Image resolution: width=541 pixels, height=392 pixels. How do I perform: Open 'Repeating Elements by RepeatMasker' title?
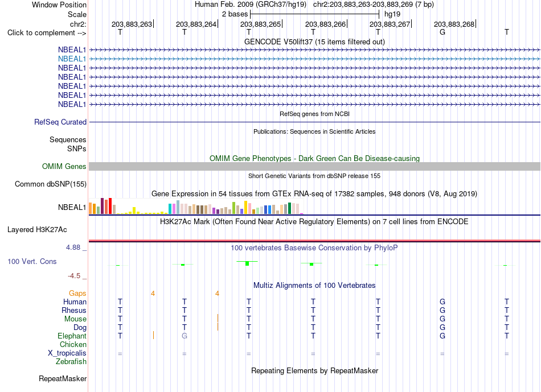(x=314, y=370)
